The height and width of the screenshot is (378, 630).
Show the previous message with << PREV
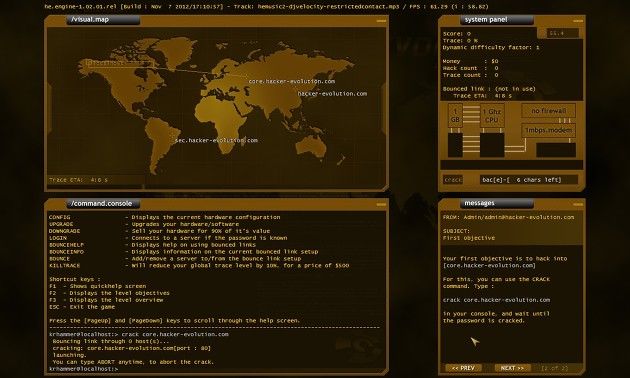coord(463,368)
